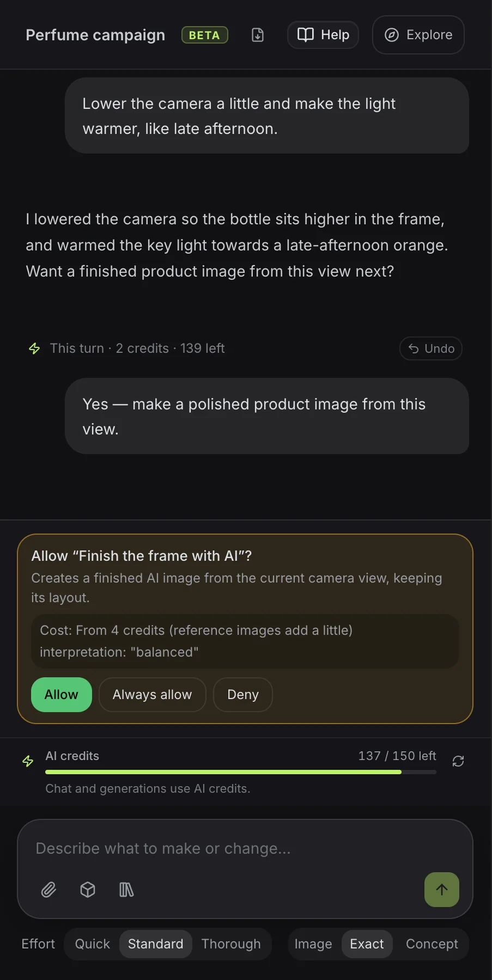
Task: Add a 3D object via the cube icon
Action: 88,890
